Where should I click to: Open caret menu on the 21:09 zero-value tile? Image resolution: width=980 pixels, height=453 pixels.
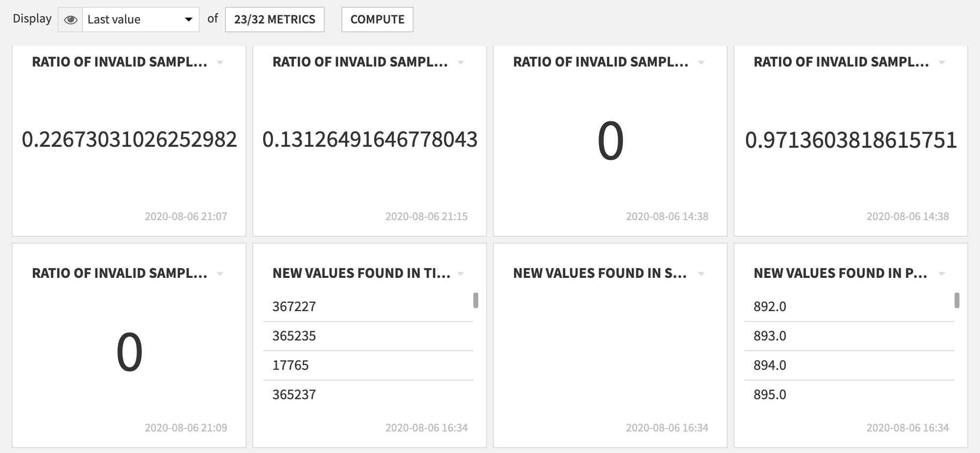[x=220, y=274]
